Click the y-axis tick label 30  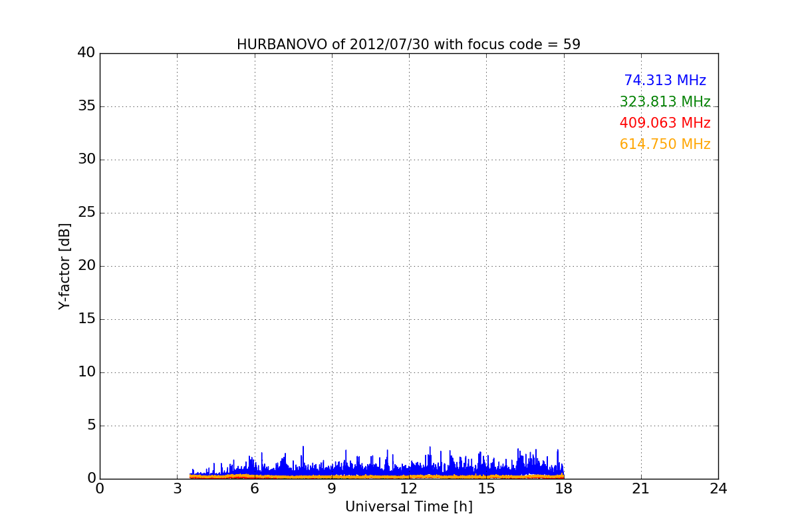tap(86, 160)
